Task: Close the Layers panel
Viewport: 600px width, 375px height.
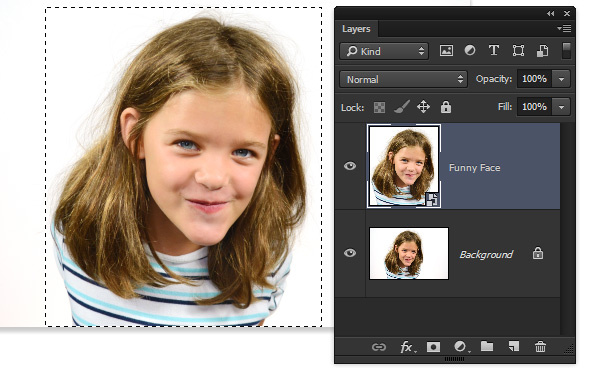Action: 567,13
